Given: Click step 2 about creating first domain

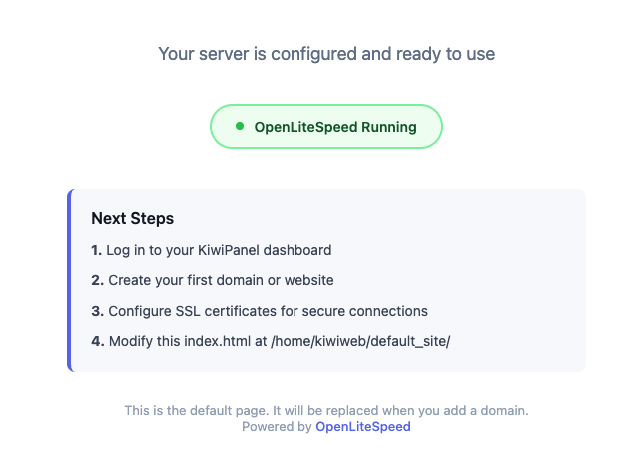Looking at the screenshot, I should click(212, 280).
